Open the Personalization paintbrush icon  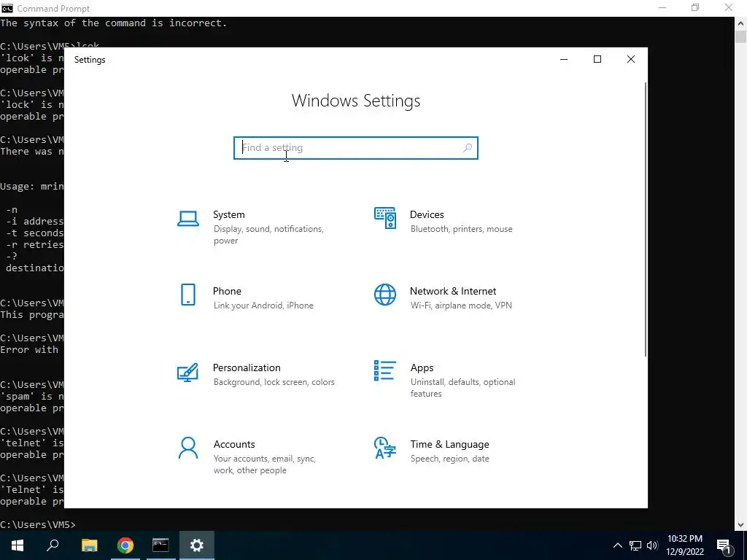pos(187,373)
